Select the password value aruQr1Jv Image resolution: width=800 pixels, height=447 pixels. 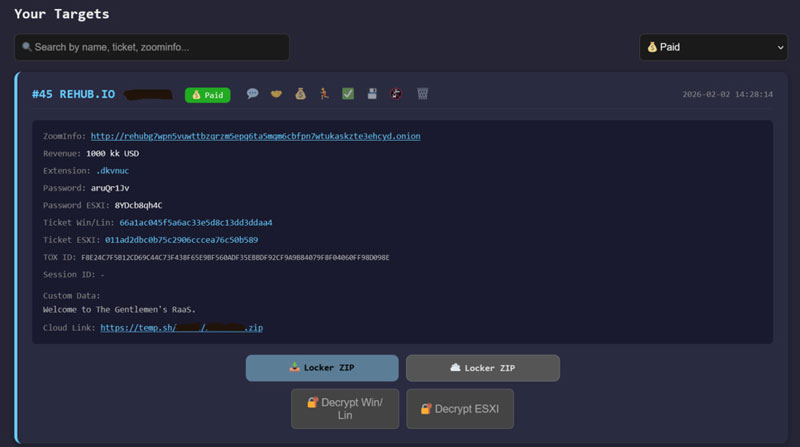tap(110, 188)
